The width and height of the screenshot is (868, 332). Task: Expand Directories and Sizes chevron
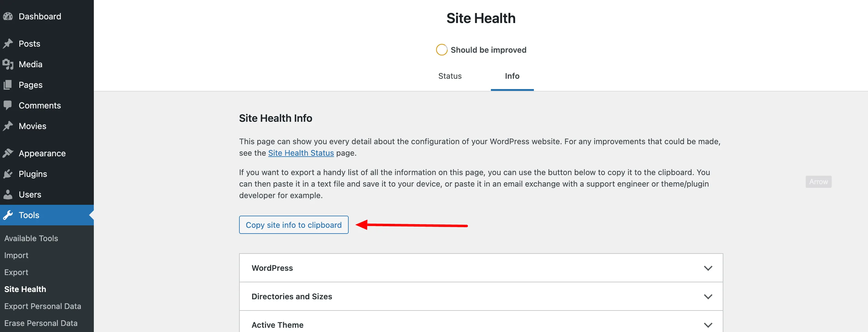point(708,297)
